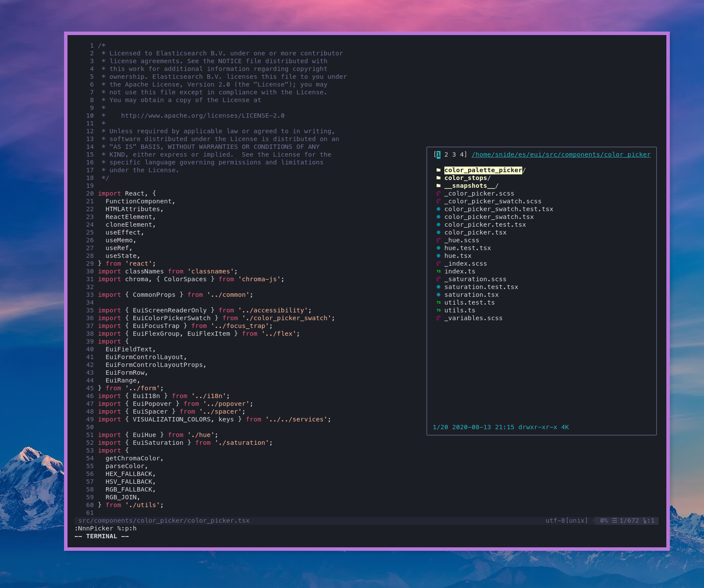Click the Sass icon beside _variables.scss
This screenshot has width=704, height=588.
coord(438,318)
